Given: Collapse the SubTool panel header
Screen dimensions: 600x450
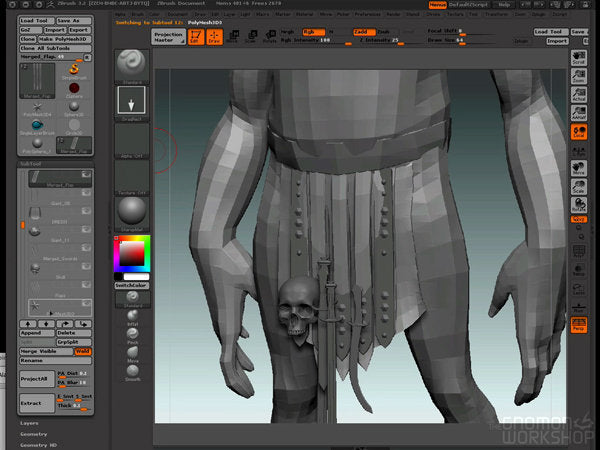Looking at the screenshot, I should 28,163.
